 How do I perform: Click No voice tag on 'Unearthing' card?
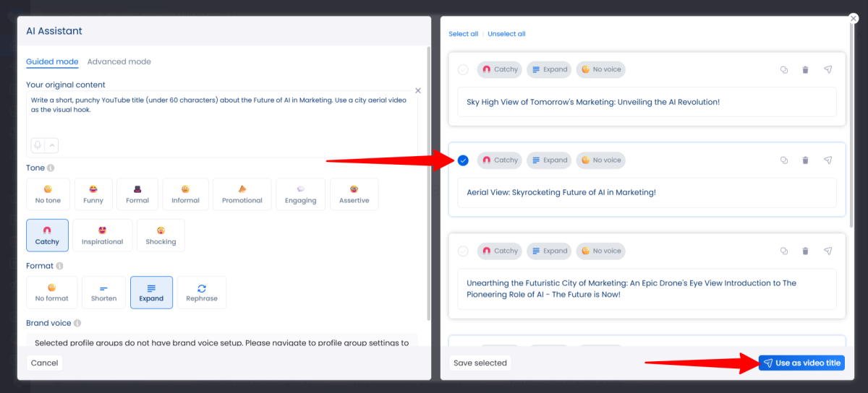pyautogui.click(x=600, y=251)
